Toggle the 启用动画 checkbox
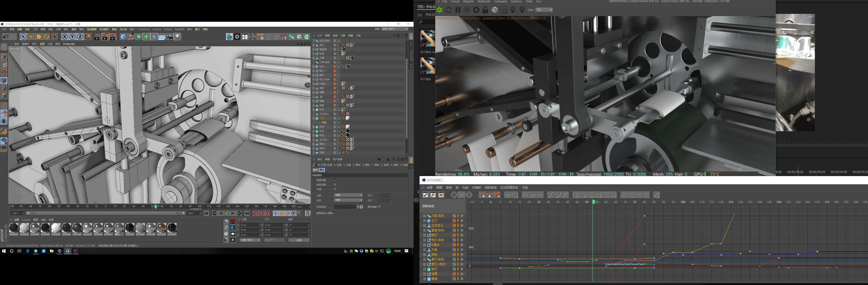Image resolution: width=868 pixels, height=285 pixels. pyautogui.click(x=335, y=180)
